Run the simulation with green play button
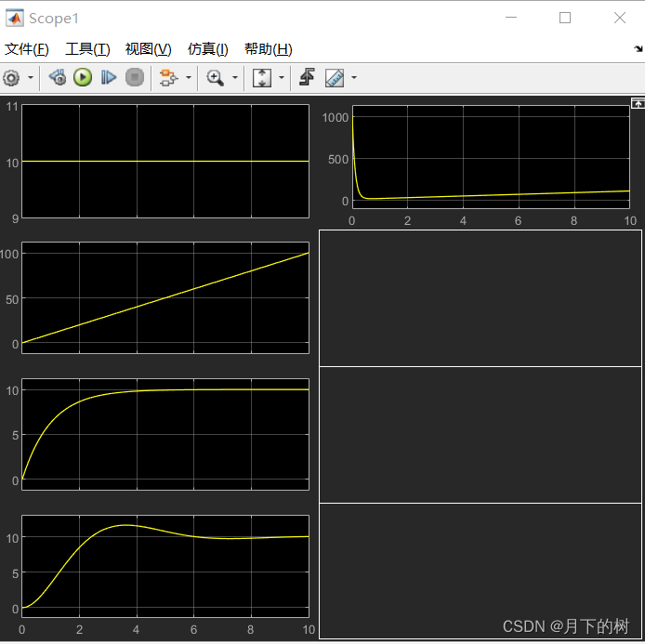 point(83,77)
